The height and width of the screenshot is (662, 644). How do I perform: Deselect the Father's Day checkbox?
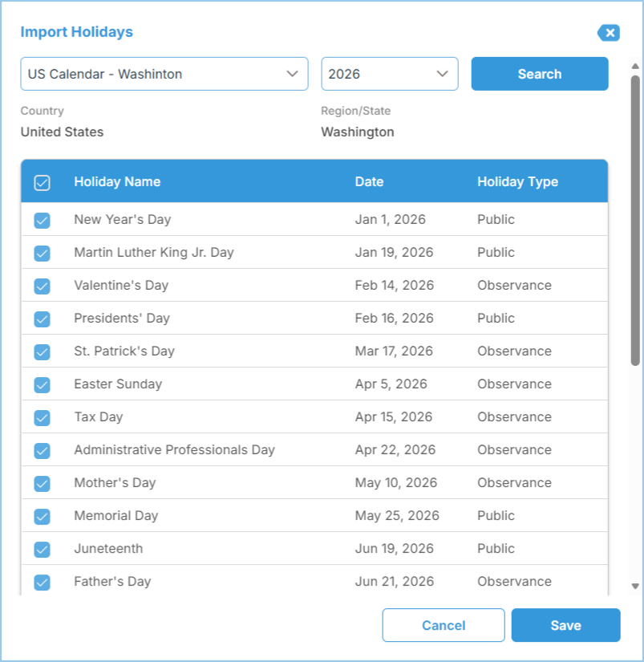coord(43,583)
